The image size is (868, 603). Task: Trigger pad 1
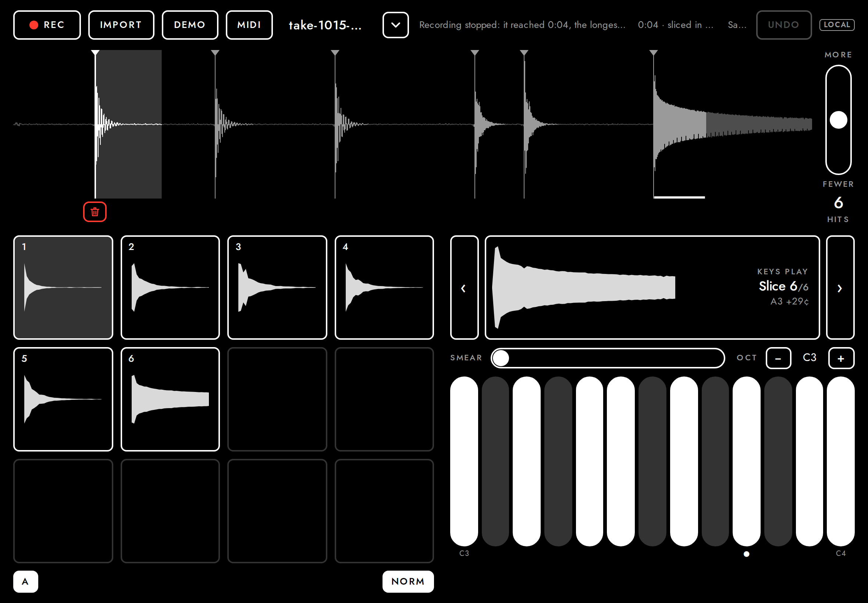pos(63,288)
